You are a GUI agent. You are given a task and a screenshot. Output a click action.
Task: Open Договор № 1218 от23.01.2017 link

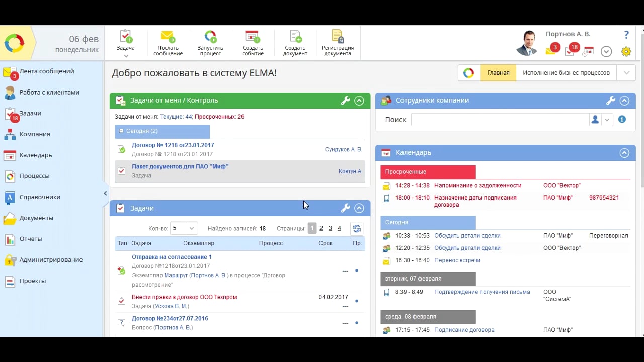click(173, 145)
